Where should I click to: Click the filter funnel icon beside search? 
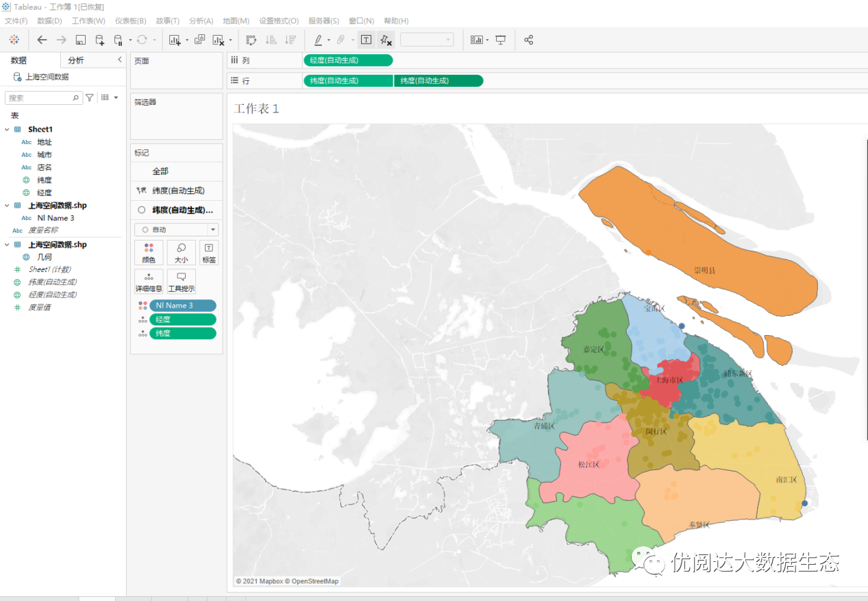coord(90,98)
